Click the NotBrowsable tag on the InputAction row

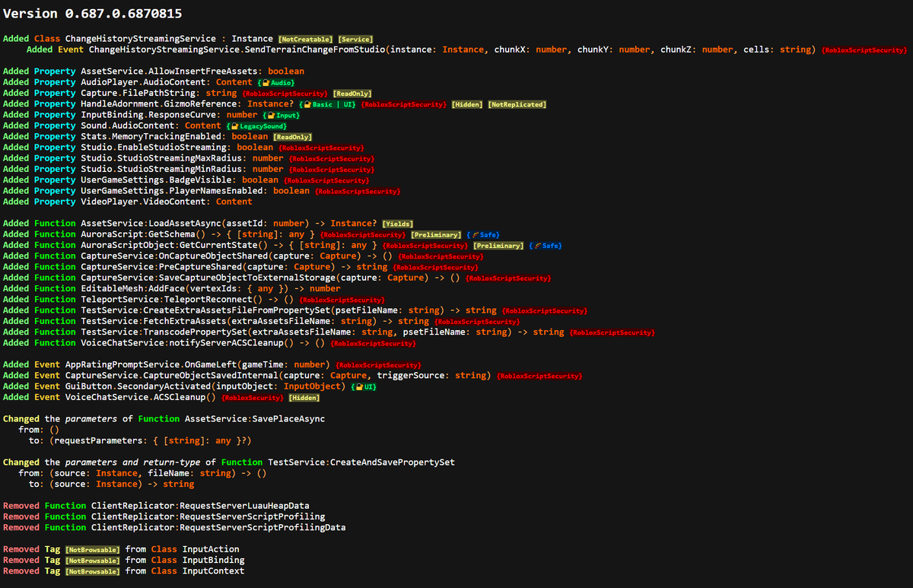pos(93,549)
